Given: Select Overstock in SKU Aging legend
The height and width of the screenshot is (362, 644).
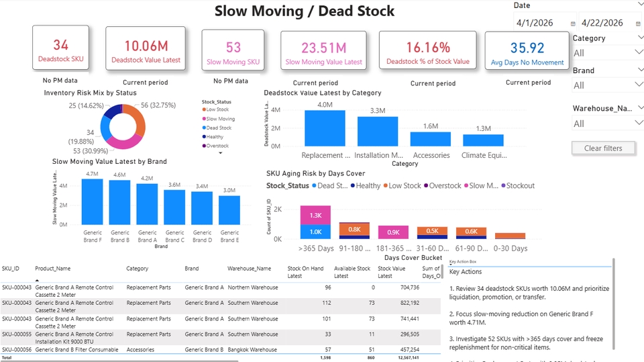Looking at the screenshot, I should click(x=443, y=185).
